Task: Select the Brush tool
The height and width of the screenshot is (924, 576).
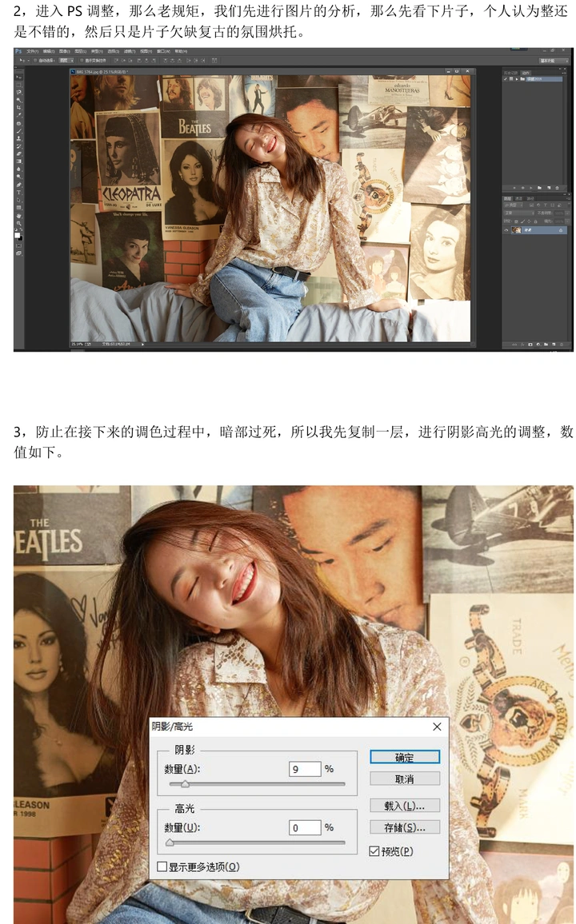Action: click(19, 131)
